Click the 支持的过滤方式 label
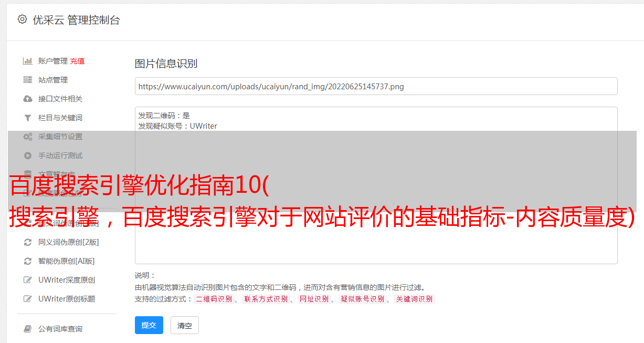This screenshot has height=343, width=644. pyautogui.click(x=164, y=299)
